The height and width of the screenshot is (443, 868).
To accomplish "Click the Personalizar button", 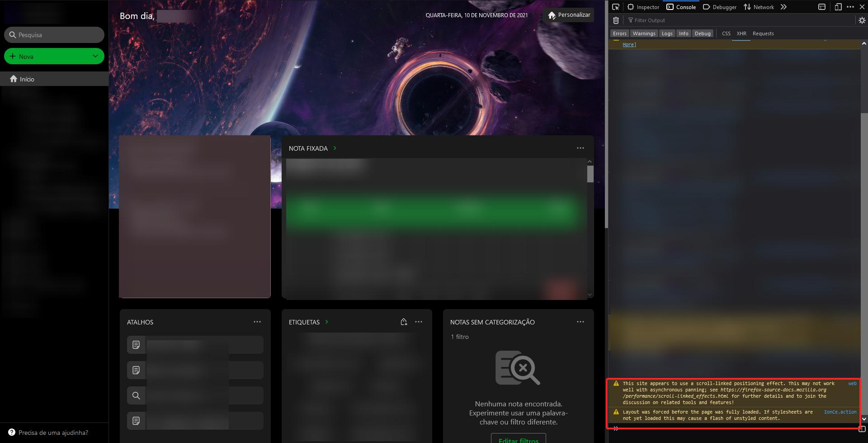I will [569, 14].
